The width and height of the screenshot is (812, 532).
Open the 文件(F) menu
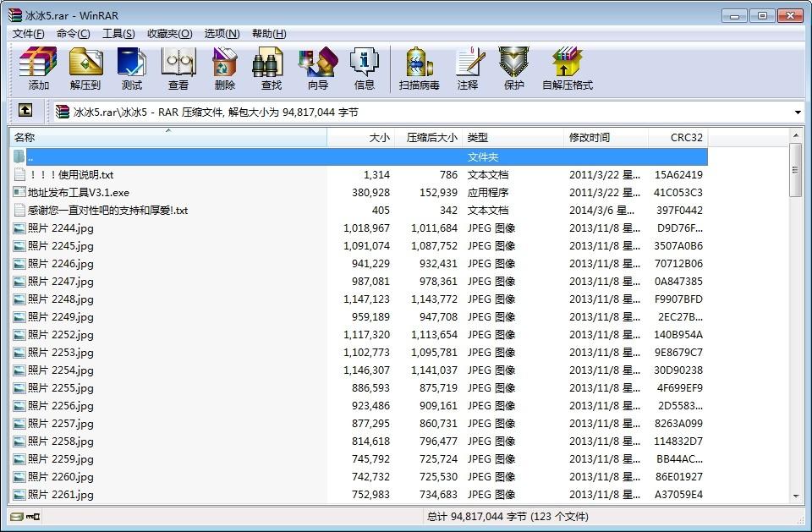coord(28,34)
